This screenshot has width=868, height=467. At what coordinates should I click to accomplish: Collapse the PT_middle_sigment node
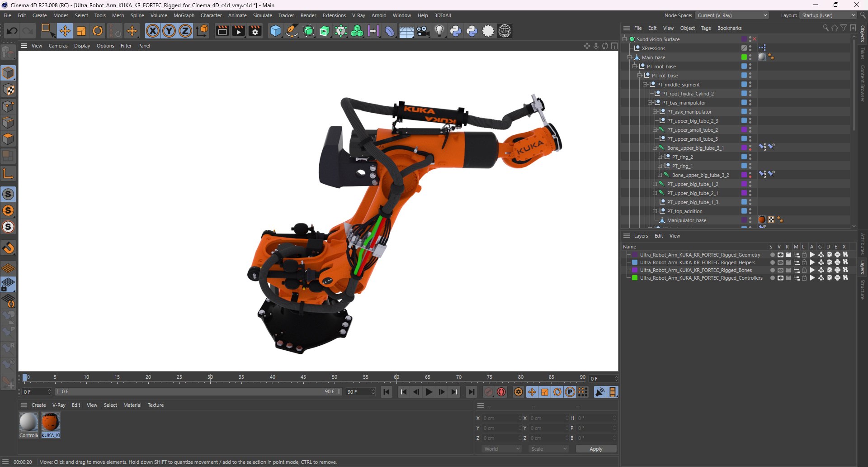pos(645,85)
